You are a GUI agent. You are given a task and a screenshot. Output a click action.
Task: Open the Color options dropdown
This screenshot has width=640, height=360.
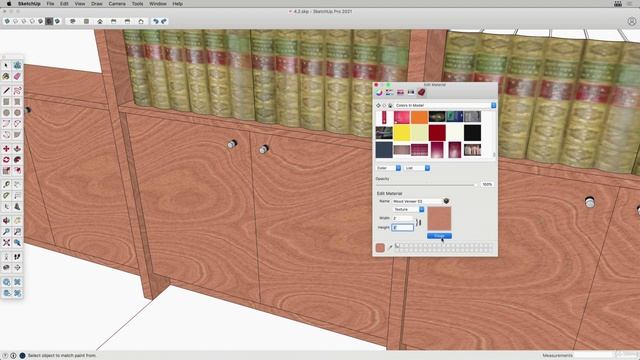tap(388, 168)
